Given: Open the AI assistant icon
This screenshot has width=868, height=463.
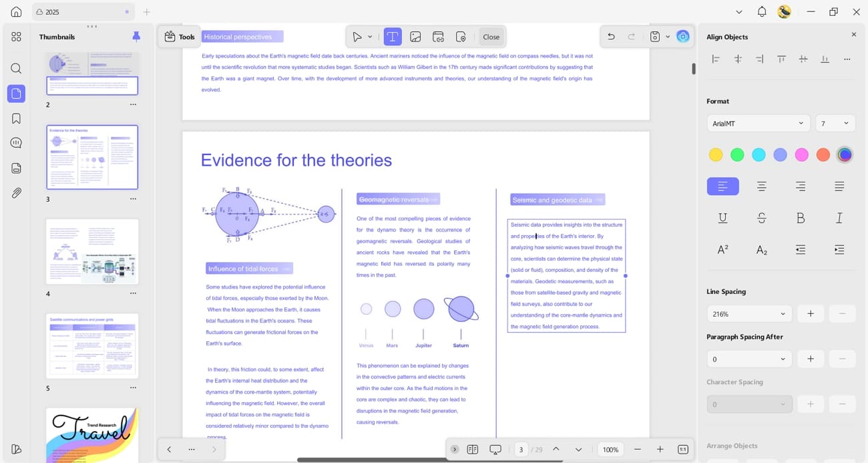Looking at the screenshot, I should tap(682, 37).
